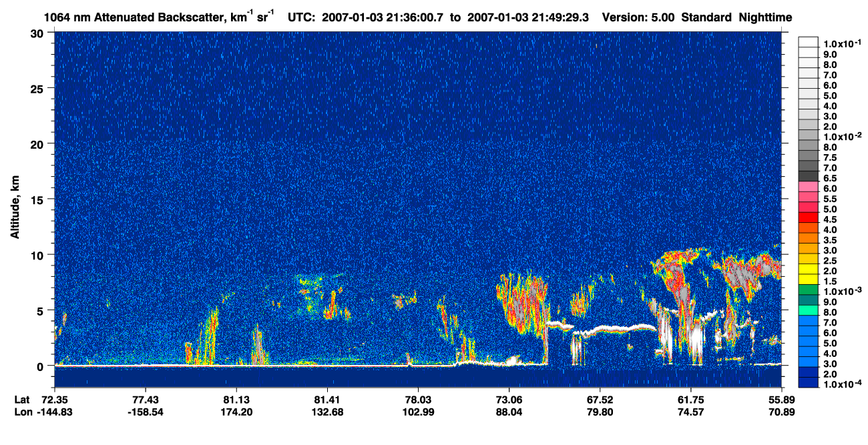Viewport: 868px width, 445px height.
Task: Click the colorbar label 5.5
Action: pyautogui.click(x=830, y=199)
